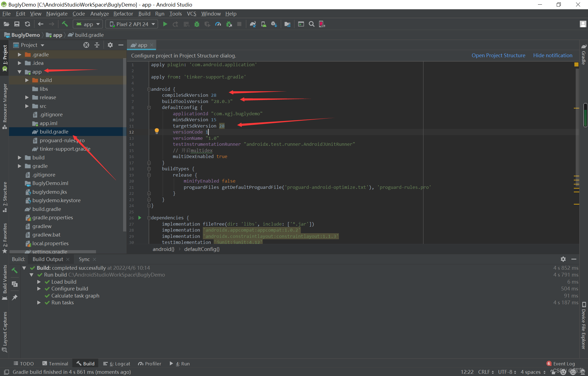
Task: Open the Project panel settings gear
Action: [x=110, y=45]
